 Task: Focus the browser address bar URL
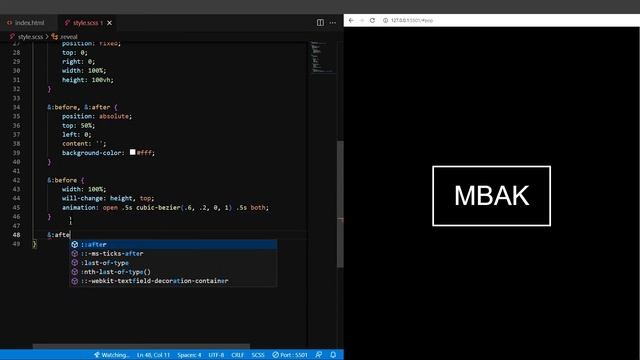pos(412,20)
